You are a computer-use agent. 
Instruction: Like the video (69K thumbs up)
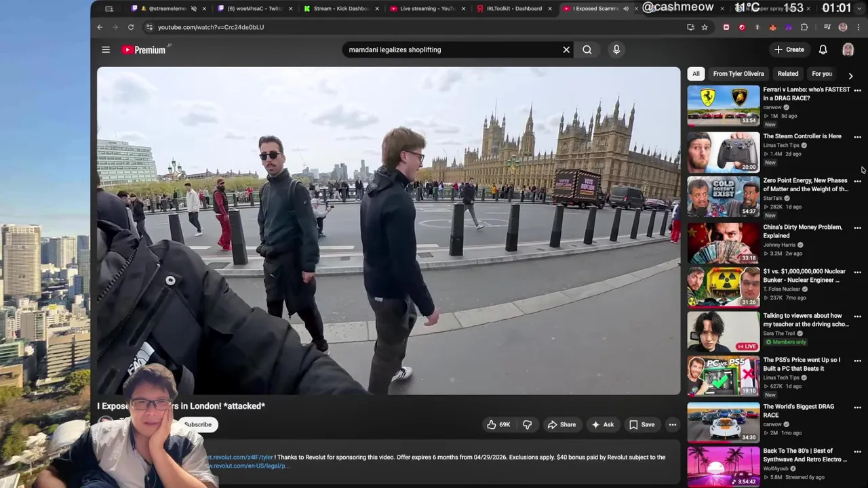(x=498, y=425)
